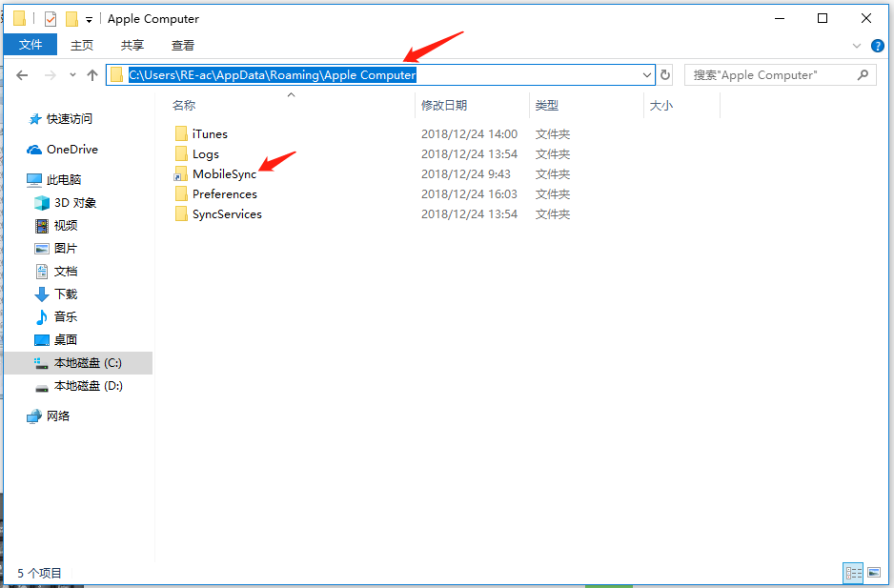Expand the address bar history dropdown

pyautogui.click(x=647, y=74)
